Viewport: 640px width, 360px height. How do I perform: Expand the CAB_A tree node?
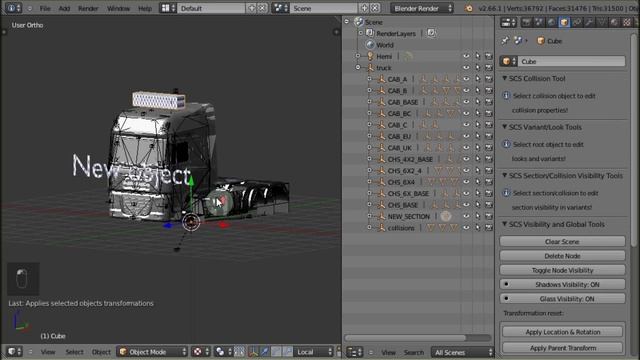point(369,79)
